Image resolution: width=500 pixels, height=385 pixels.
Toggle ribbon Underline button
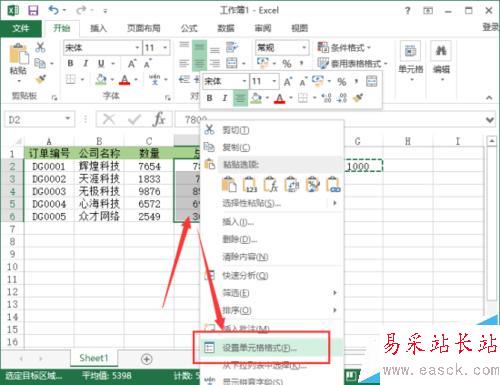[101, 63]
